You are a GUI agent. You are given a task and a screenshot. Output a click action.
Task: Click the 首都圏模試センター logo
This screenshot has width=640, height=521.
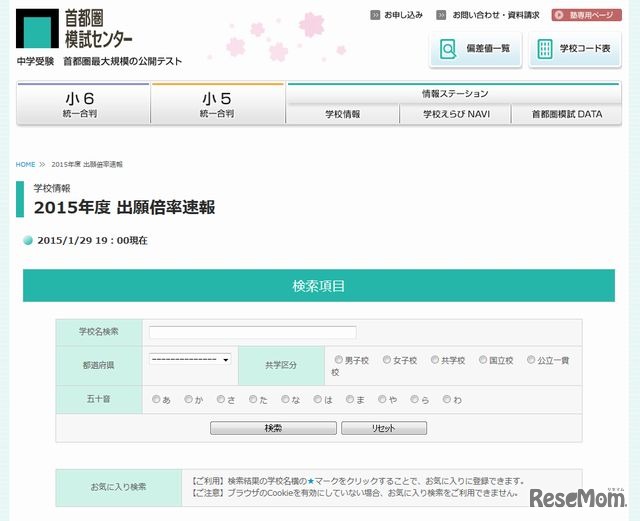[x=74, y=29]
